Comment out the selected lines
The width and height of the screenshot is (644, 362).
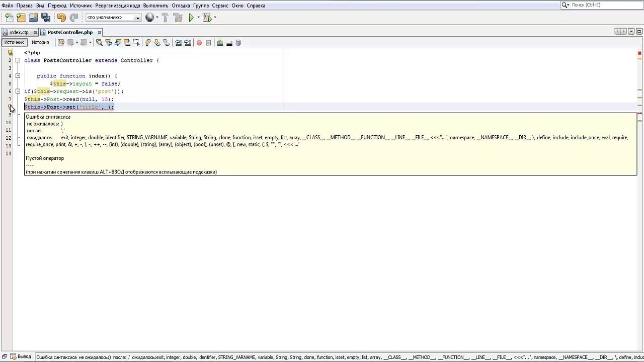click(x=220, y=43)
